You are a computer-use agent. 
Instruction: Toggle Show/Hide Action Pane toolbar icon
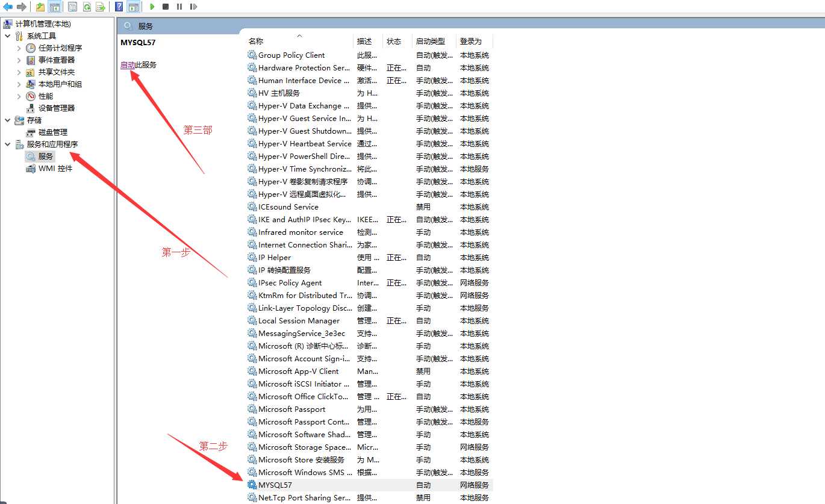click(x=133, y=7)
